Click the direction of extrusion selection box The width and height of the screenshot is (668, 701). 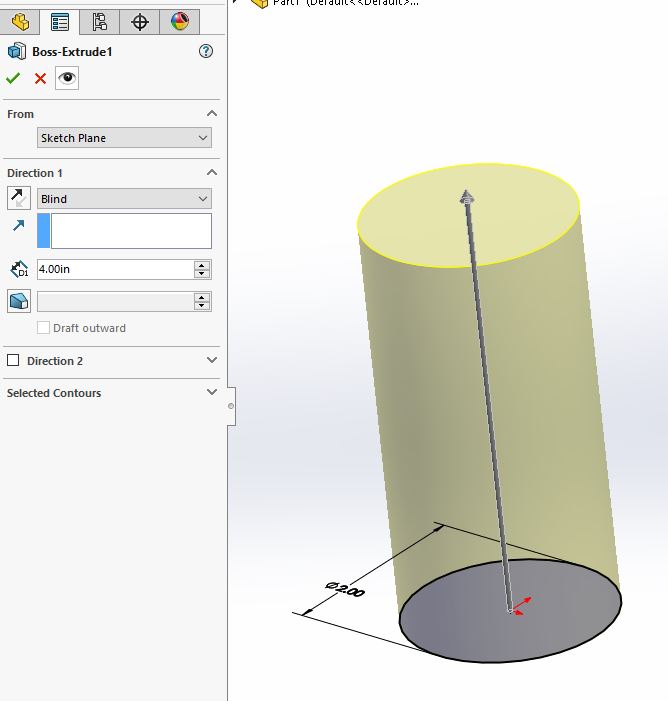pyautogui.click(x=130, y=231)
